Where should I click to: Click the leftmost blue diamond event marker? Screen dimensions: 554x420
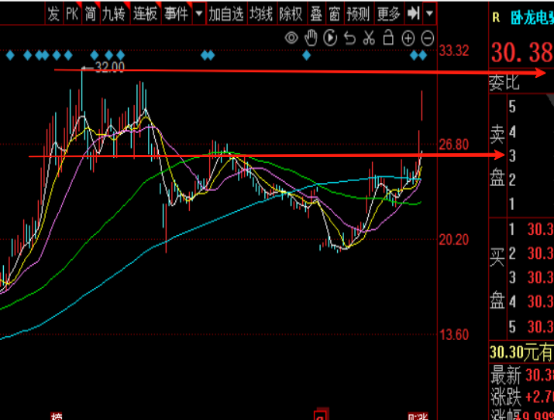[10, 55]
